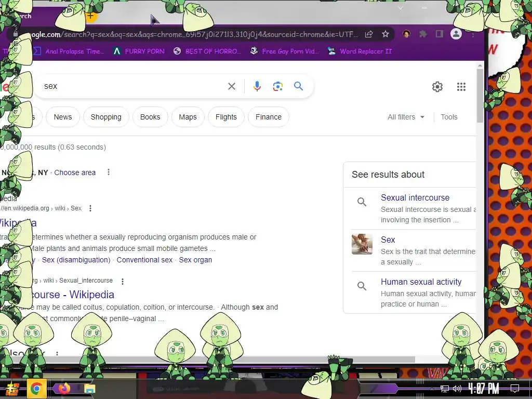Image resolution: width=532 pixels, height=399 pixels.
Task: Click search icon beside Sexual intercourse suggestion
Action: pos(362,202)
